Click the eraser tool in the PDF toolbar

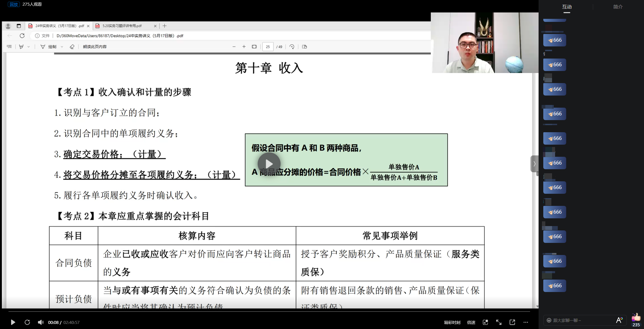coord(72,47)
